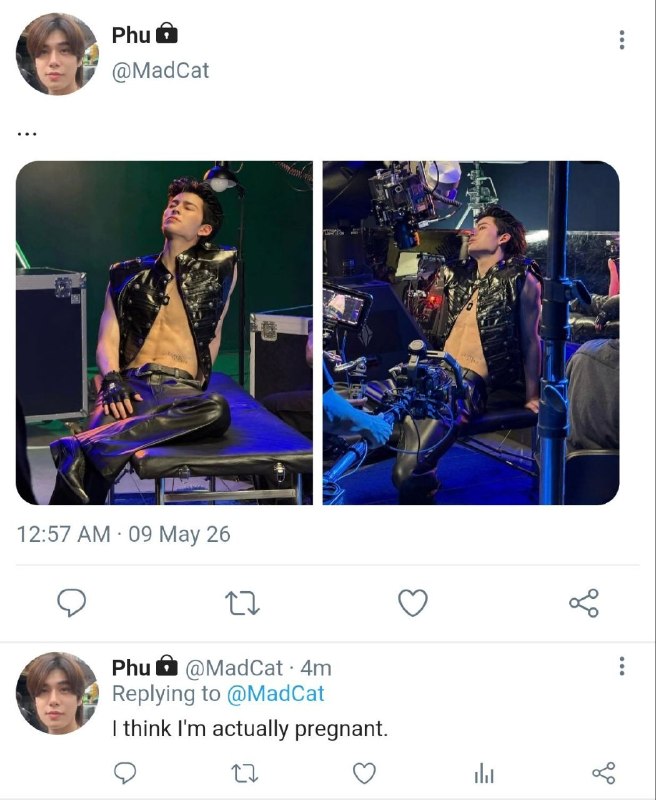
Task: Open more options on reply tweet
Action: pyautogui.click(x=621, y=666)
